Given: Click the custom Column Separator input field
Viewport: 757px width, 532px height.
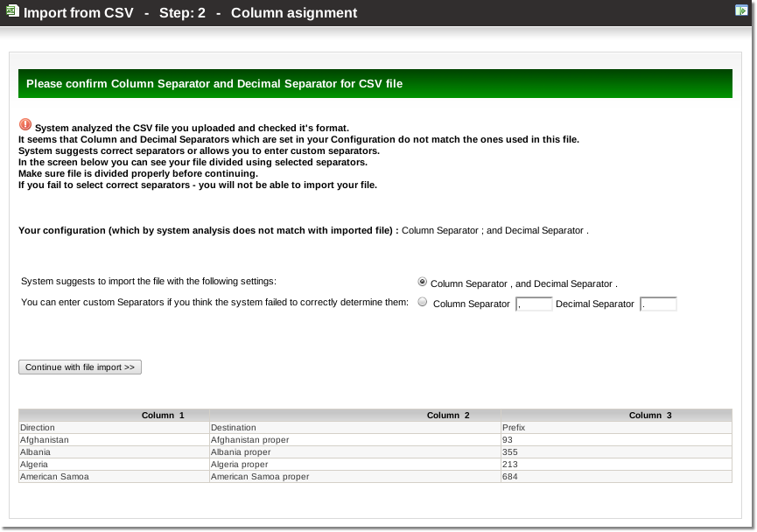Looking at the screenshot, I should [534, 304].
